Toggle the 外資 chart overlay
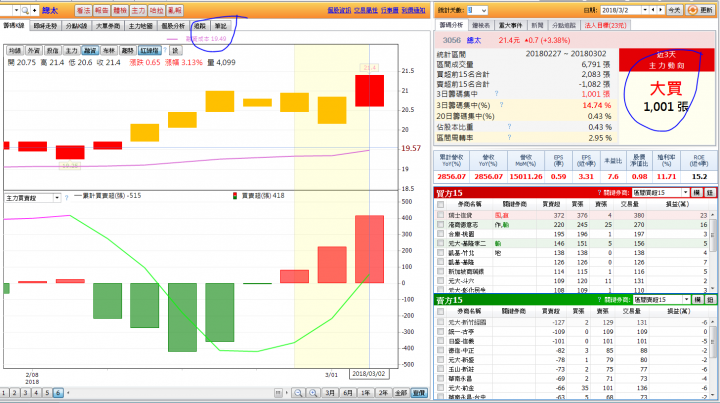The height and width of the screenshot is (403, 720). [34, 50]
